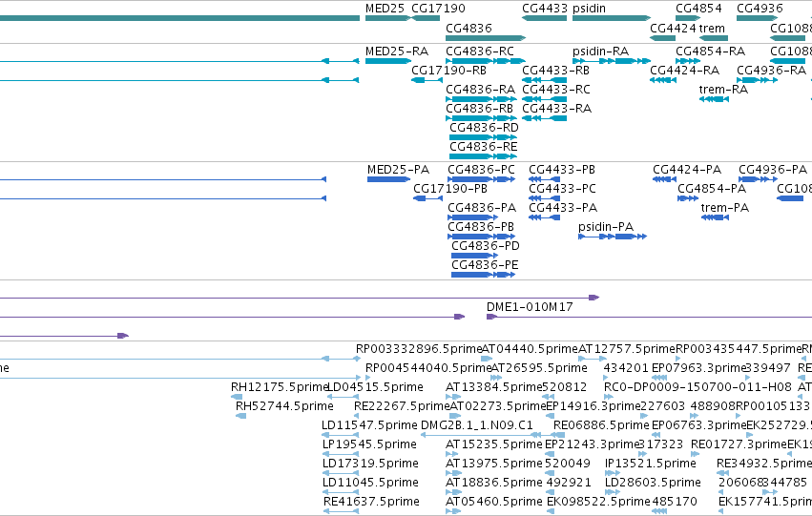
Task: Select the CG4433-RB transcript
Action: click(544, 80)
